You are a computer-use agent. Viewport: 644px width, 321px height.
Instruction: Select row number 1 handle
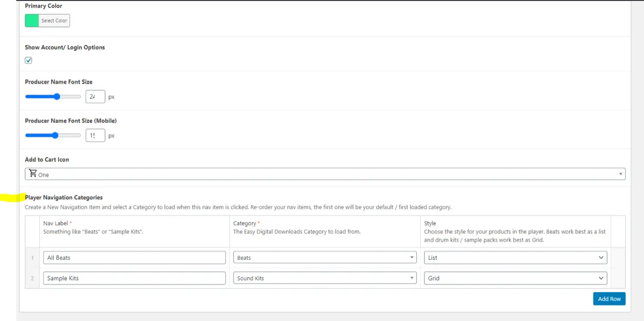(32, 258)
